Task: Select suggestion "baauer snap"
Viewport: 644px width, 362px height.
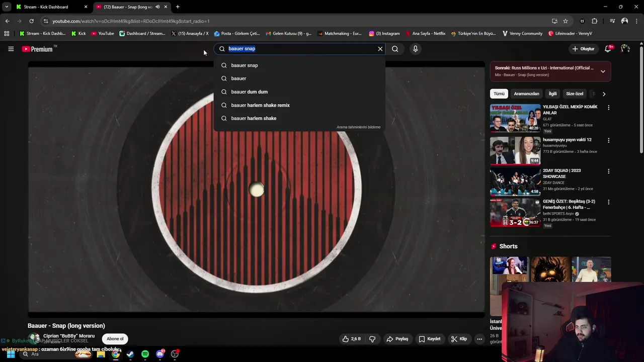Action: pyautogui.click(x=299, y=65)
